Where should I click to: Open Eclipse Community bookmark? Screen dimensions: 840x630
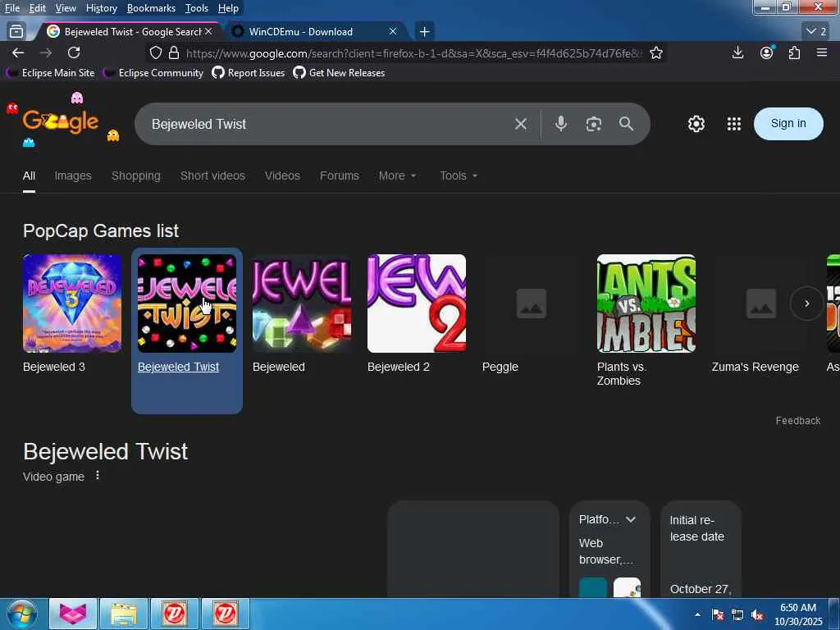tap(153, 73)
